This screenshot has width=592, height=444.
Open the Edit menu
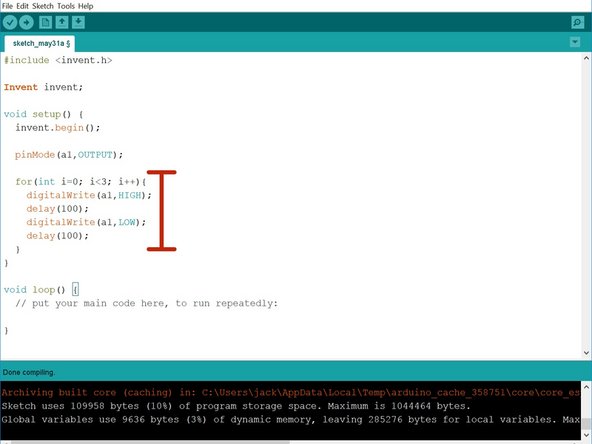pos(22,6)
